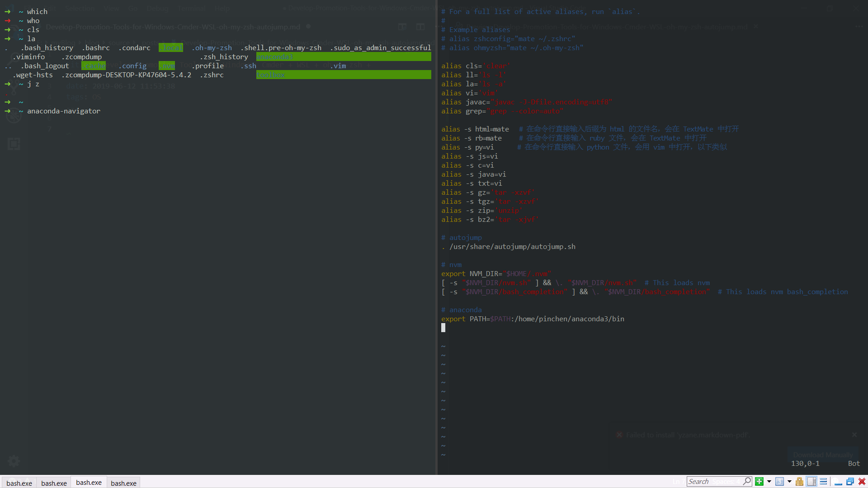Select the first bash.exe tab
868x488 pixels.
pos(19,483)
